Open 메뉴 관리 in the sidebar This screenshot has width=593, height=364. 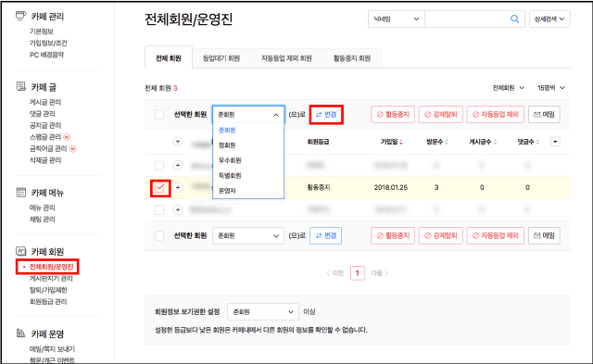click(x=43, y=207)
